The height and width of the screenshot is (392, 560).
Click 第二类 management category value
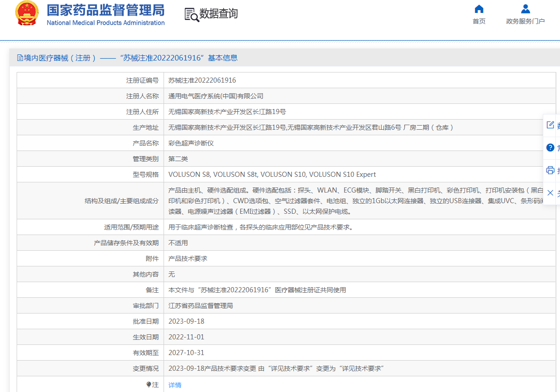178,159
